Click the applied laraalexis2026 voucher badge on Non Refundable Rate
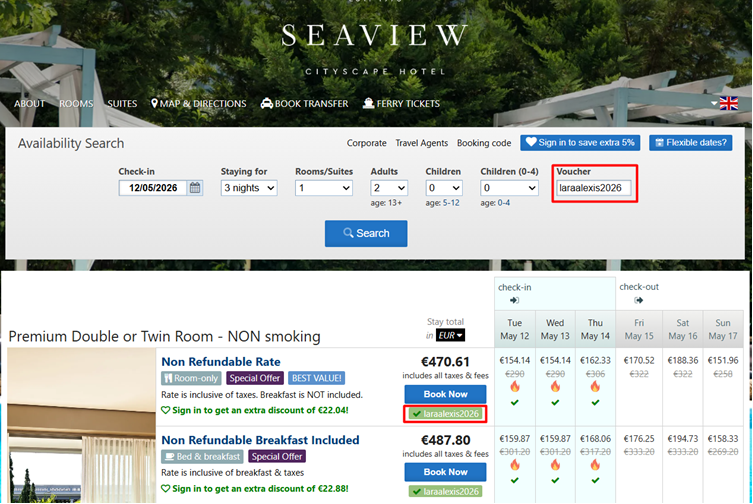This screenshot has height=504, width=753. pyautogui.click(x=445, y=413)
